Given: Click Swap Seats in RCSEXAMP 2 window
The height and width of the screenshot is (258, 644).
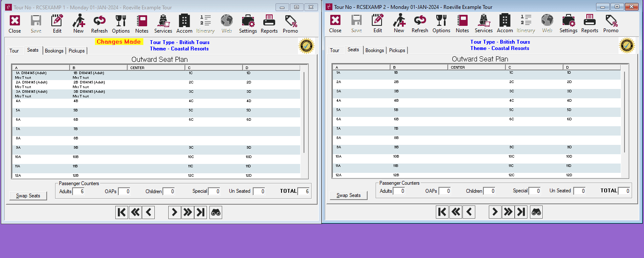Looking at the screenshot, I should tap(349, 195).
